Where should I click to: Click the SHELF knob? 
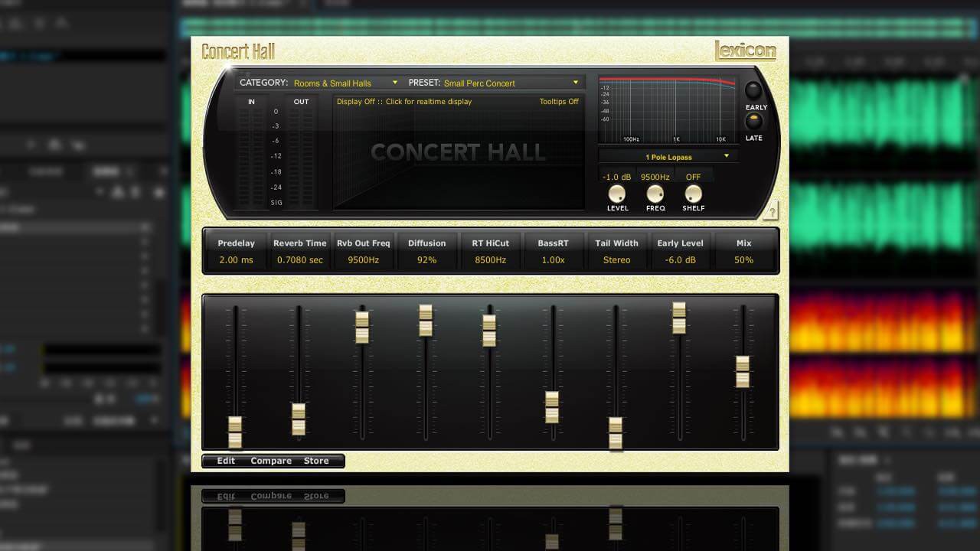(x=693, y=194)
